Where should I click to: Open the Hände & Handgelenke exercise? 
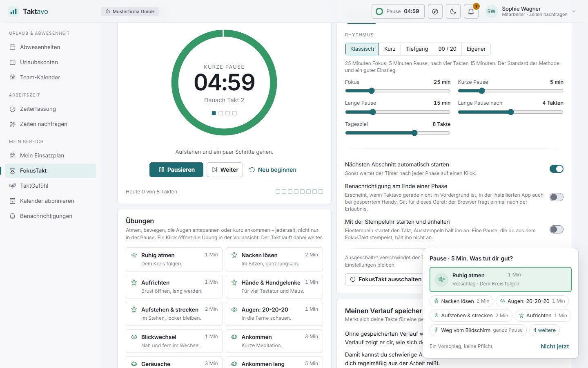274,287
